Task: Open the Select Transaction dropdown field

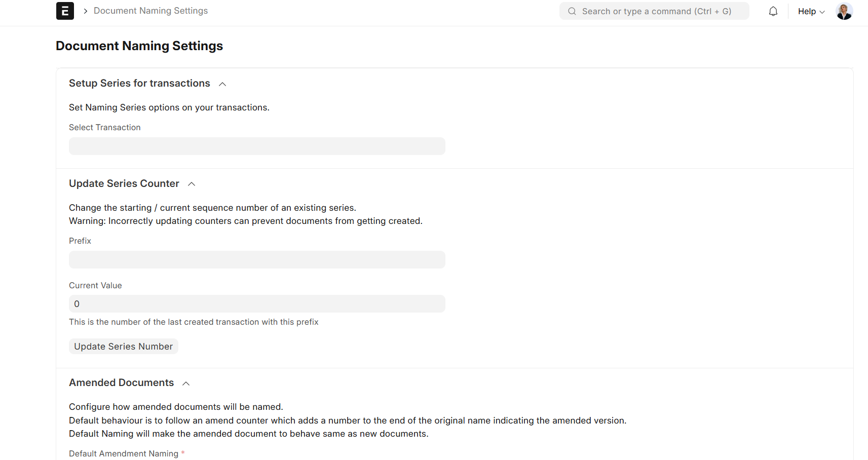Action: pos(257,146)
